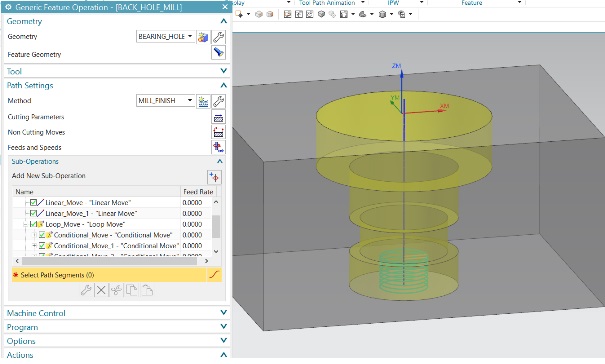Open the Cutting Parameters dialog icon
This screenshot has width=605, height=364.
(x=218, y=117)
